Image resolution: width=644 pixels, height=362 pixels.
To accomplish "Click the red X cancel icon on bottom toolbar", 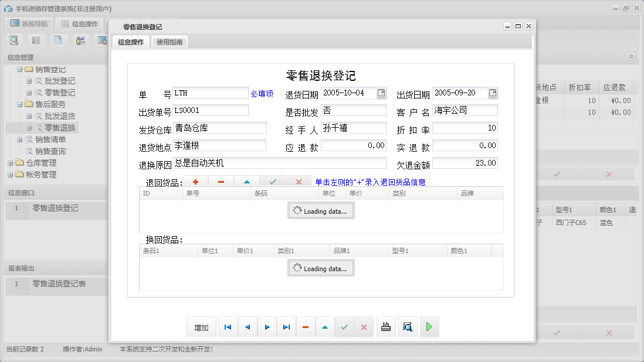I will click(364, 327).
